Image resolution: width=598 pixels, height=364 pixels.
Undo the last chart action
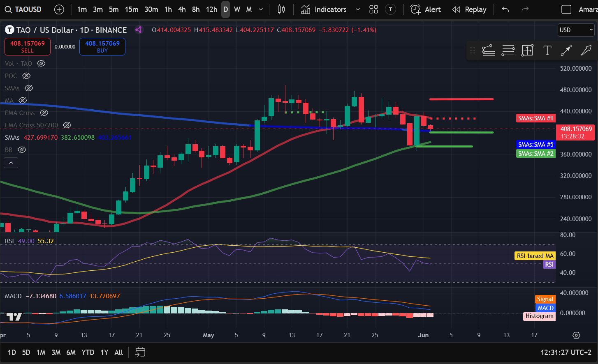(505, 9)
